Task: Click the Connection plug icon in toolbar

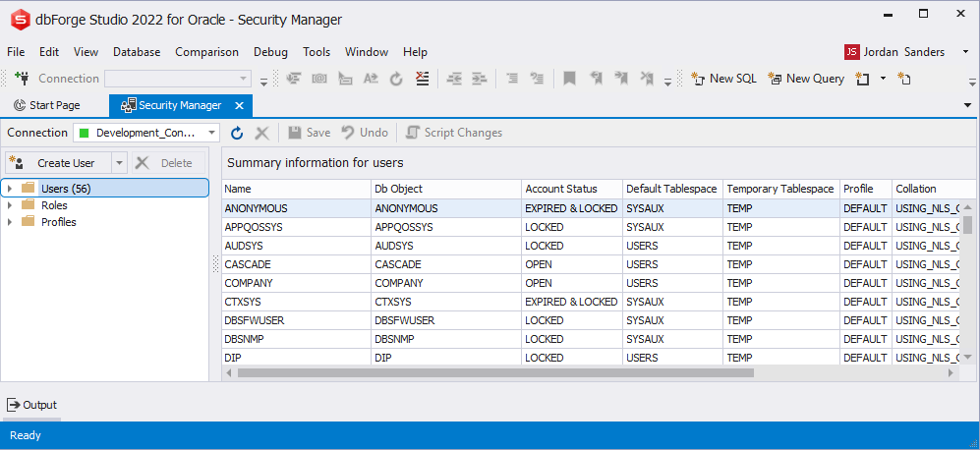Action: [x=23, y=79]
